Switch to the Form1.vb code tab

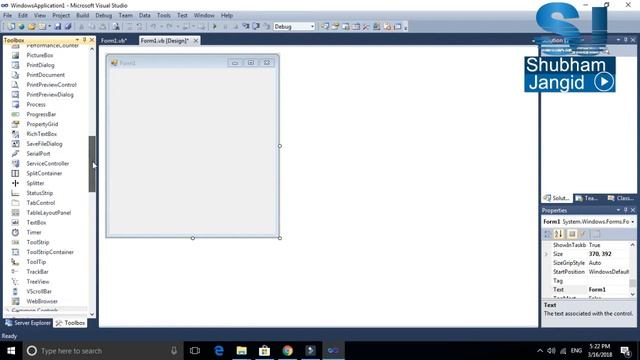[x=114, y=40]
